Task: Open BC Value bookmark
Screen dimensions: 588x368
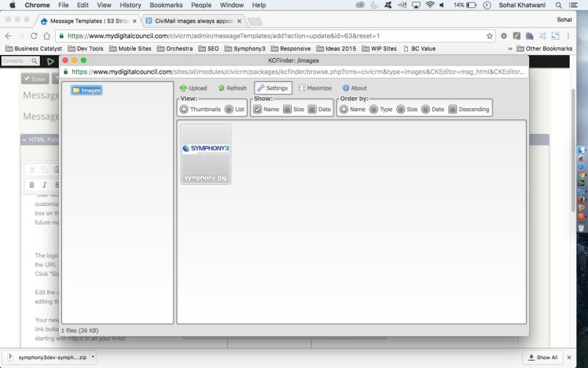Action: 419,49
